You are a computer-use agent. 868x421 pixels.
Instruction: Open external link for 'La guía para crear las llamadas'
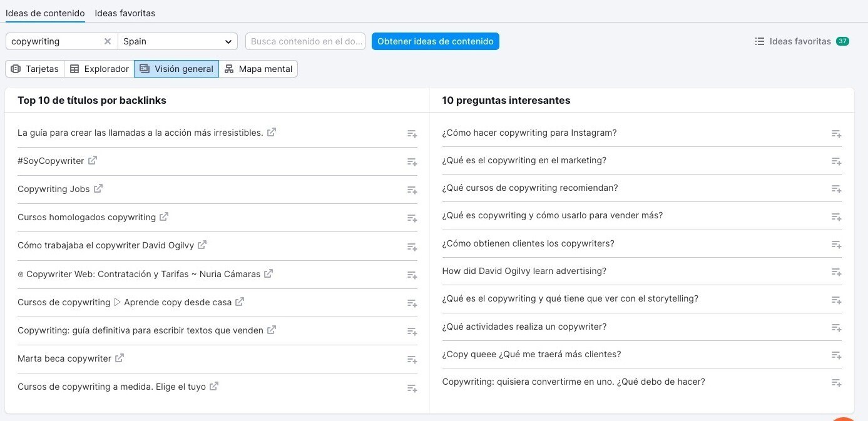[272, 132]
